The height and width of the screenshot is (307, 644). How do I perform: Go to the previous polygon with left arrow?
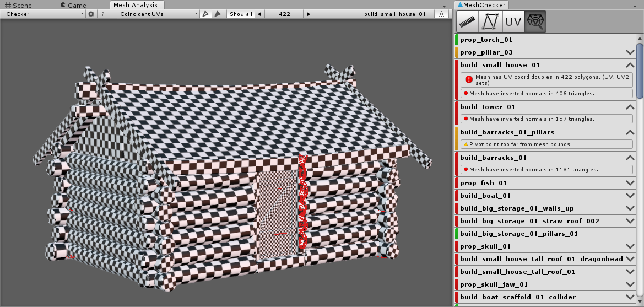[260, 14]
